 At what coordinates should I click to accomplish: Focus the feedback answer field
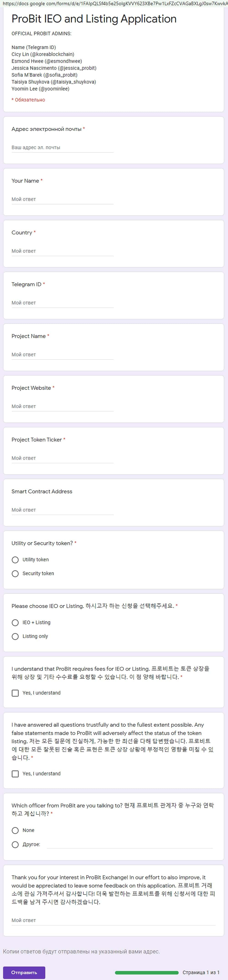point(113,920)
